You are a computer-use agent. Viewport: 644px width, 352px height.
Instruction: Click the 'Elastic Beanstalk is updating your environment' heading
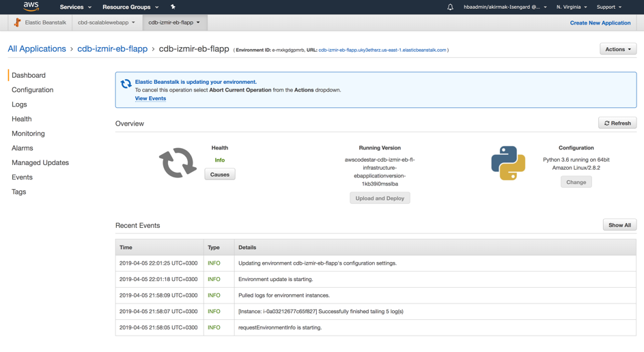coord(196,82)
